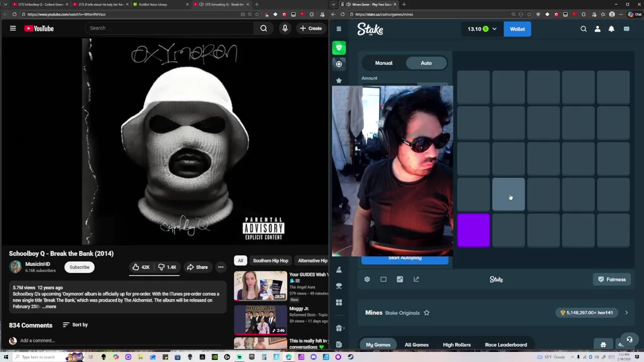Like the Break the Bank video
The height and width of the screenshot is (362, 644).
(140, 267)
